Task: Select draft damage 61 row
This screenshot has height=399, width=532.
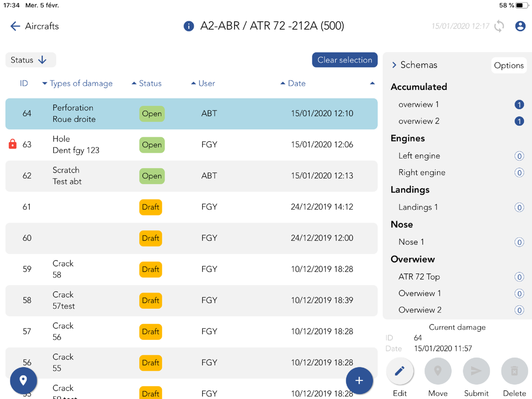Action: click(192, 207)
